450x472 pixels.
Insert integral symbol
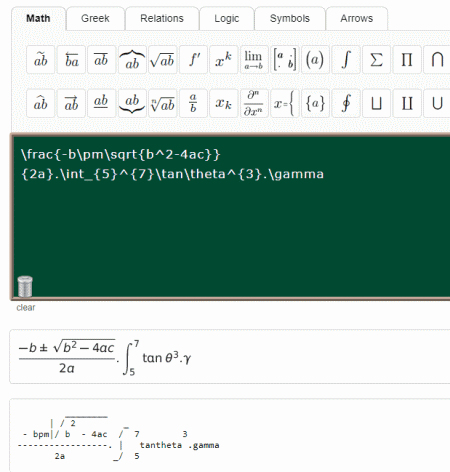[346, 60]
